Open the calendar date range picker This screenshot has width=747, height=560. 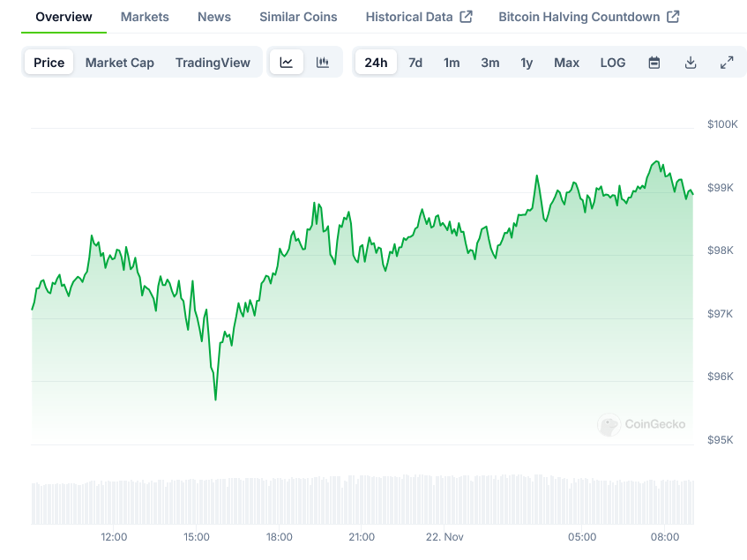pos(654,63)
